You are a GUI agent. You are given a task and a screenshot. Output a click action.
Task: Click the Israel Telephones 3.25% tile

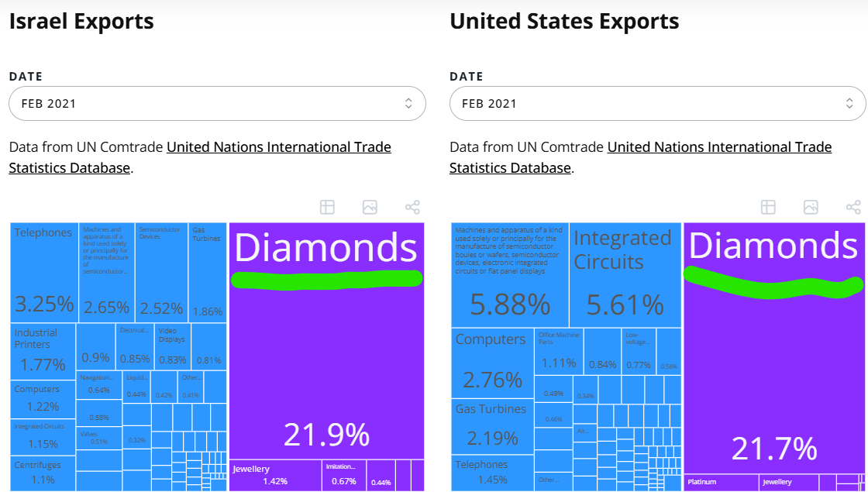click(x=44, y=271)
